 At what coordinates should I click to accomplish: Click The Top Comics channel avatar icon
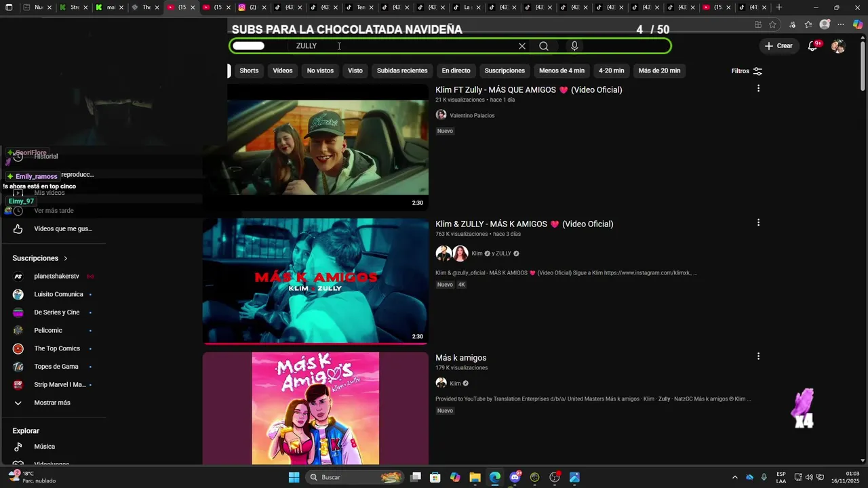point(18,348)
